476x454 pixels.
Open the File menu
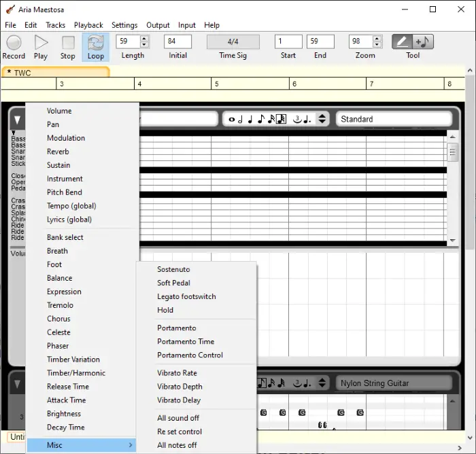click(10, 25)
